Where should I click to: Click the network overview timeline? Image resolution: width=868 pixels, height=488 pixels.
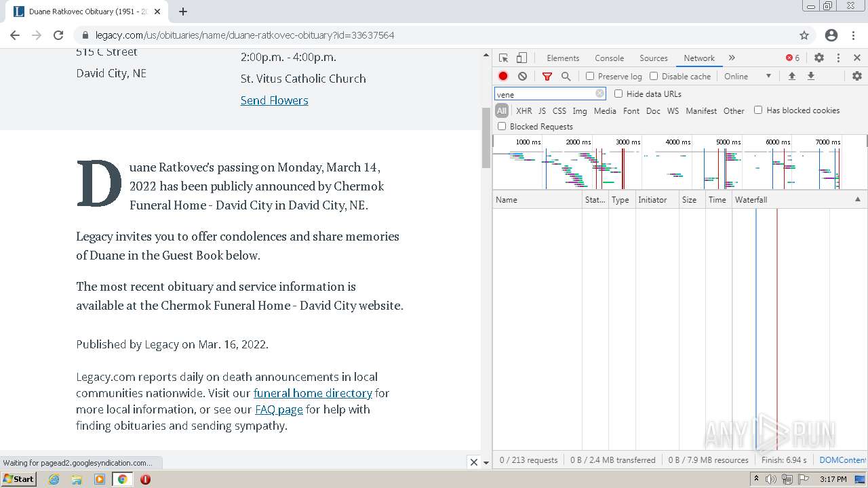coord(679,162)
